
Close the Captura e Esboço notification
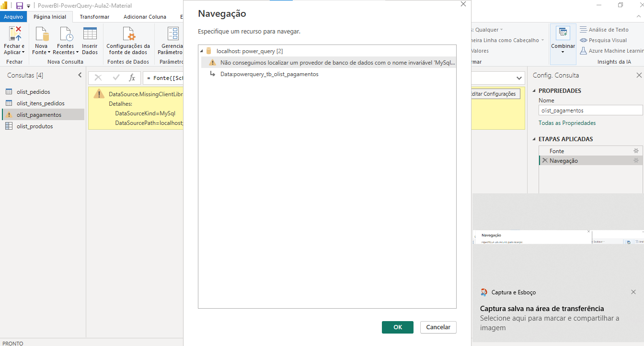[x=633, y=292]
